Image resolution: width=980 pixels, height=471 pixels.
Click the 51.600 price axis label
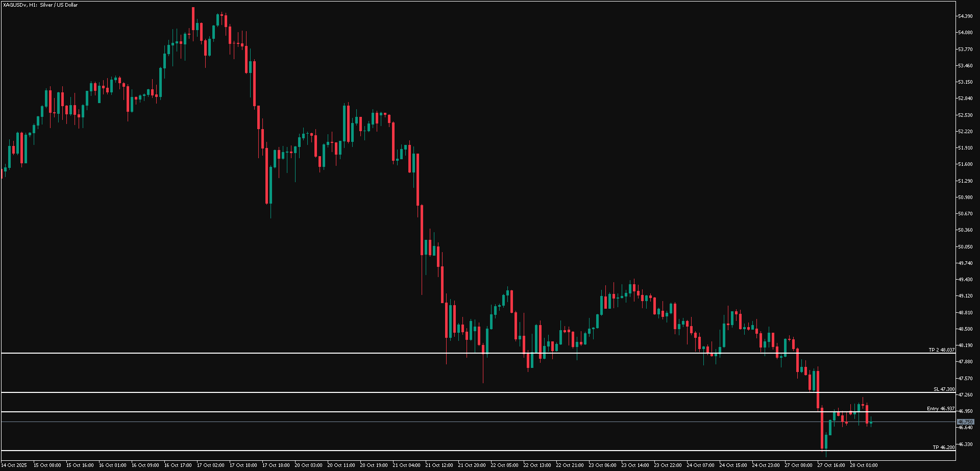tap(965, 164)
